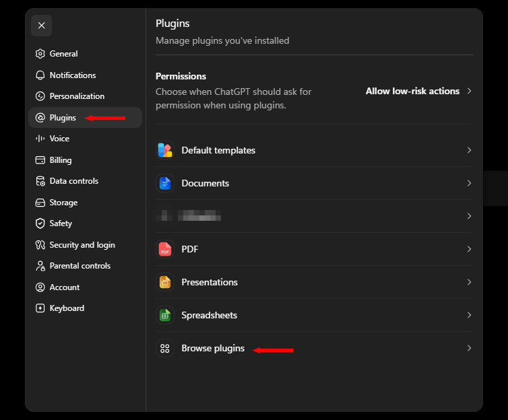Select the Safety section label
Screen dimensions: 508x420
[61, 223]
